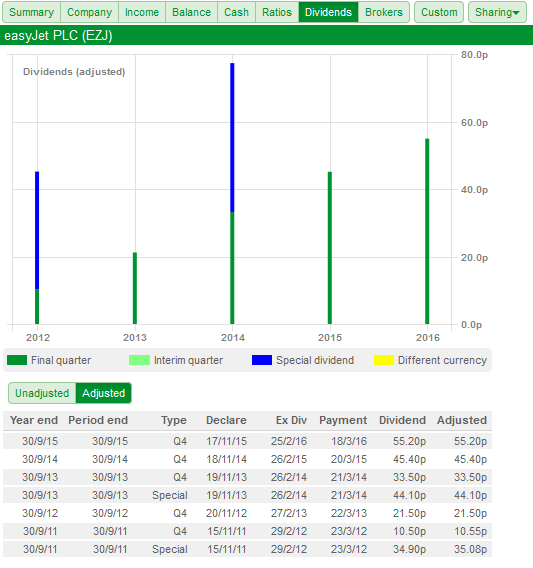Click the Different currency yellow swatch
533x568 pixels.
click(384, 360)
